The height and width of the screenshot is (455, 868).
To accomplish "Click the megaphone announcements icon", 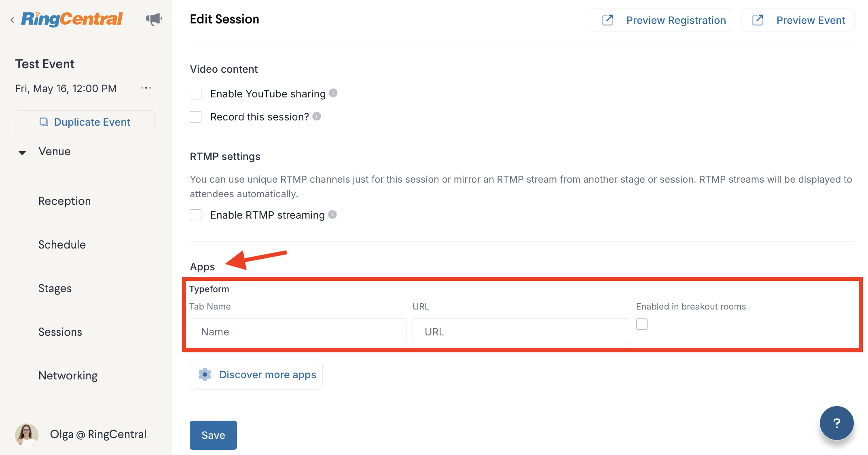I will (154, 19).
